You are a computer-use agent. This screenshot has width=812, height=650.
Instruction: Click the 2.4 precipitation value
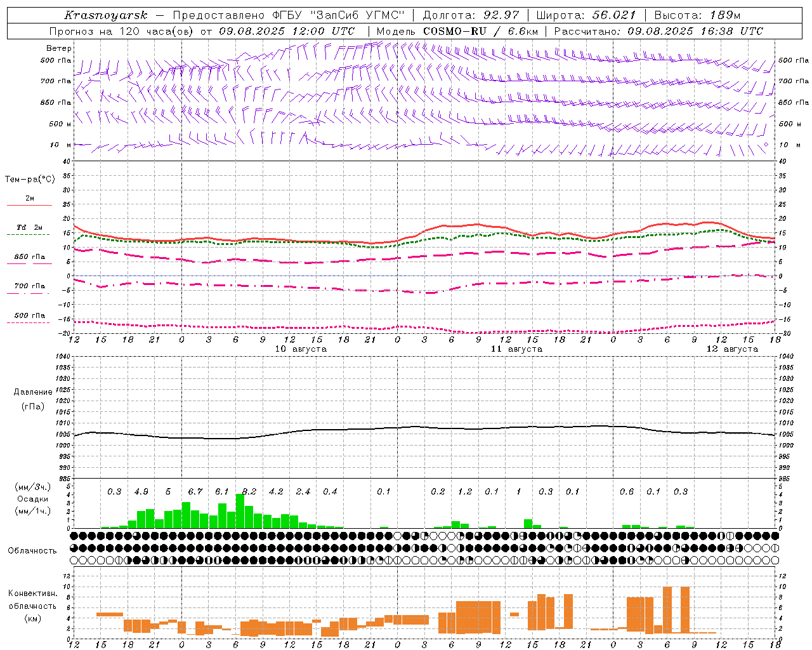click(303, 491)
